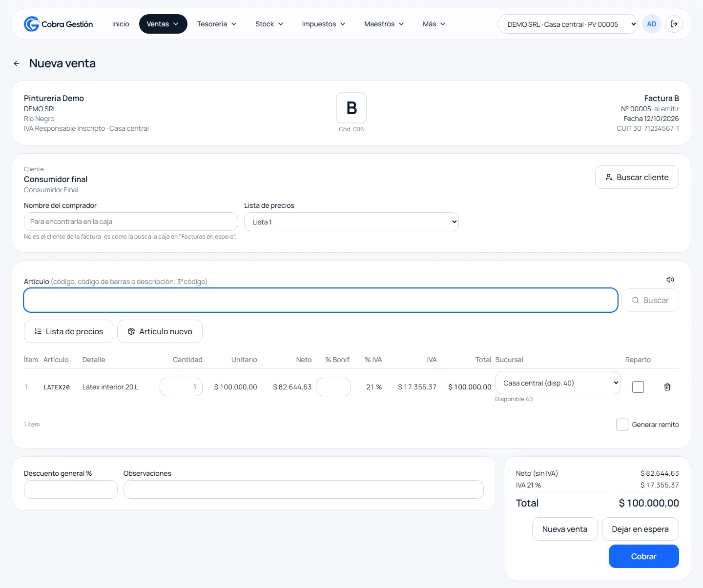
Task: Open the AD user avatar
Action: [652, 24]
